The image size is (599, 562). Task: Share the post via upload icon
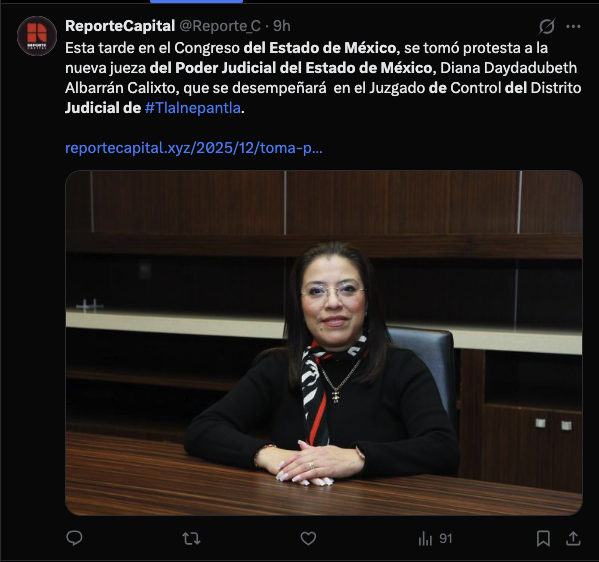(x=573, y=539)
